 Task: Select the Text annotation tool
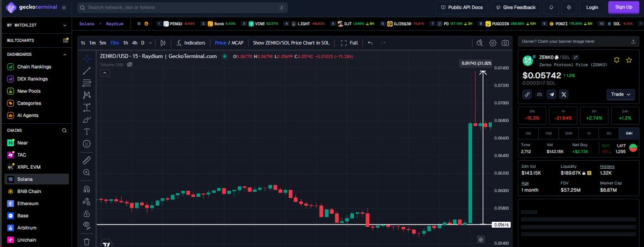point(86,131)
